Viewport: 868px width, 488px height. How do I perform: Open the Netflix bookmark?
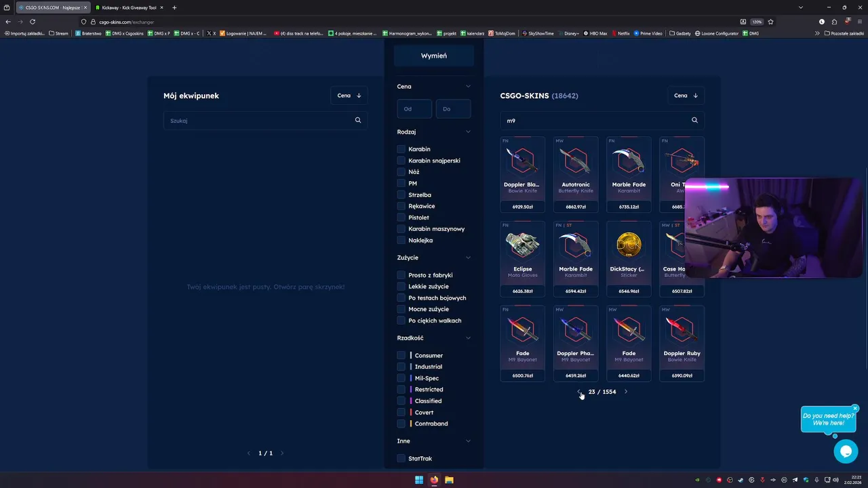(620, 33)
